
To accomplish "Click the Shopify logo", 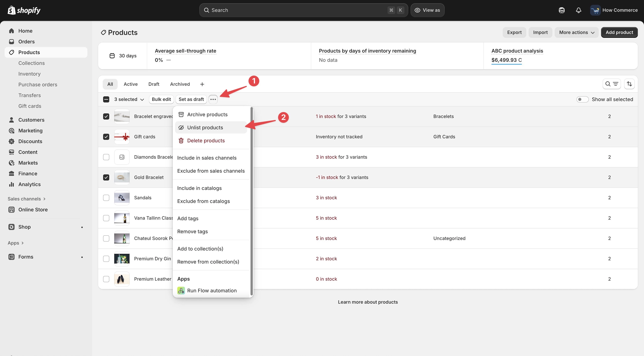I will (x=24, y=10).
